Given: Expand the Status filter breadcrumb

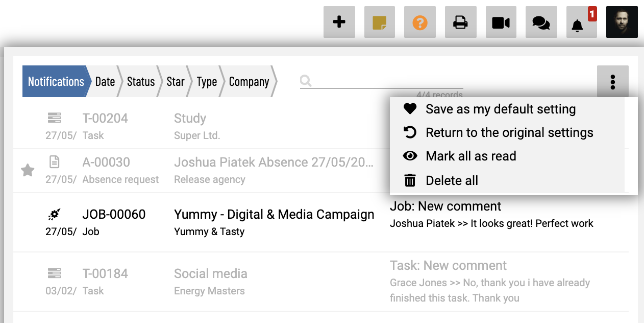Looking at the screenshot, I should coord(140,82).
